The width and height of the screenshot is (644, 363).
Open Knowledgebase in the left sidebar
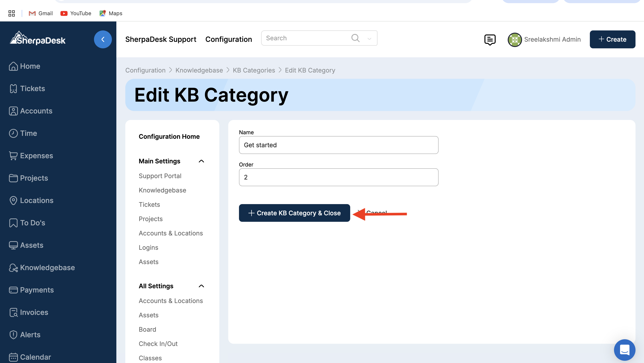[47, 267]
